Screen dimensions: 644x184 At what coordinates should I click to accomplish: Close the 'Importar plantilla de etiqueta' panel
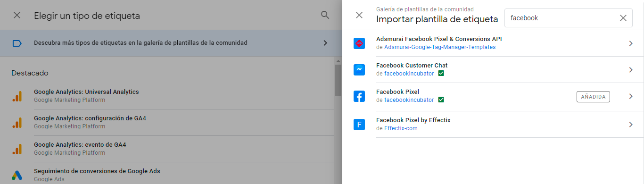(x=359, y=15)
